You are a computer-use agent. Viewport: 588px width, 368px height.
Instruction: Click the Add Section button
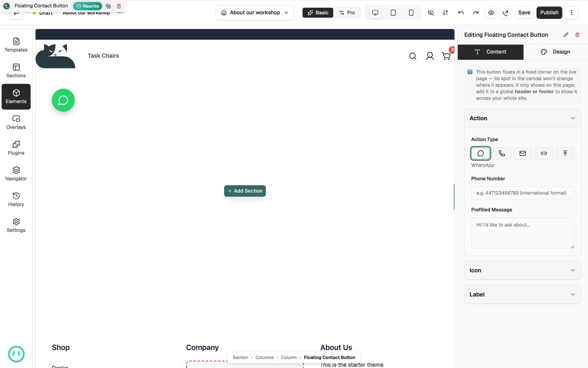point(245,191)
